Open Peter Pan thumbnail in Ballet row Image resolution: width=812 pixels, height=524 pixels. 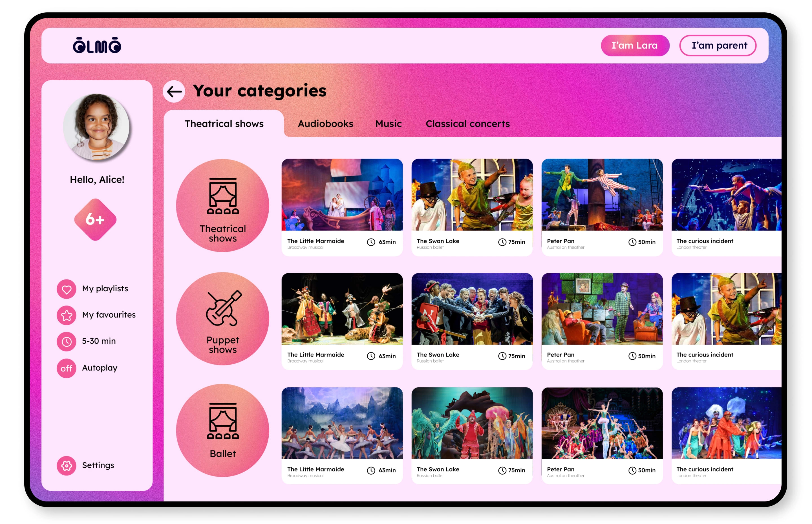602,423
